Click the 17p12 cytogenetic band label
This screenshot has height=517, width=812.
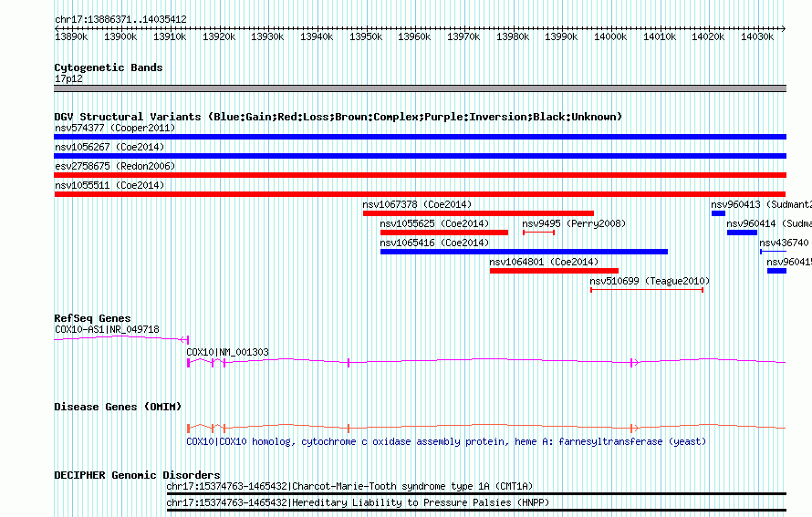point(68,79)
